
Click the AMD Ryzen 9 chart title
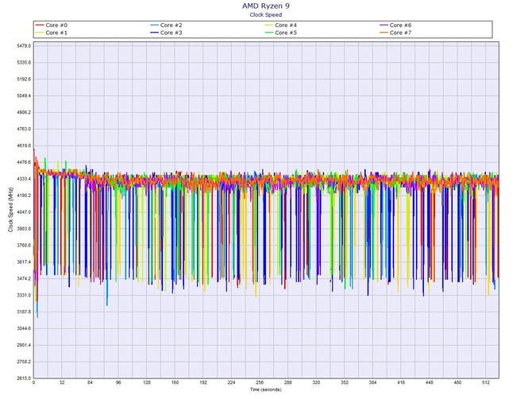click(x=266, y=6)
